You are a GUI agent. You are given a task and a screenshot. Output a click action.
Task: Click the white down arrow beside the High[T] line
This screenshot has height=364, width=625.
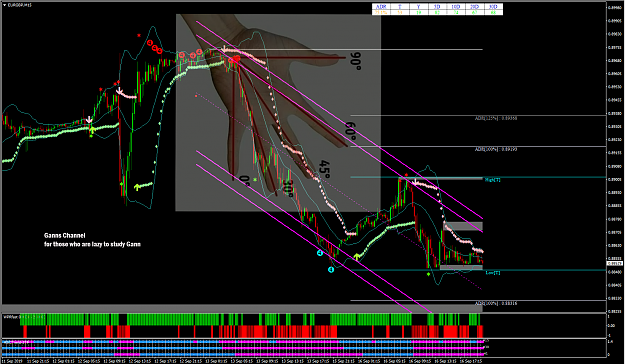point(415,182)
